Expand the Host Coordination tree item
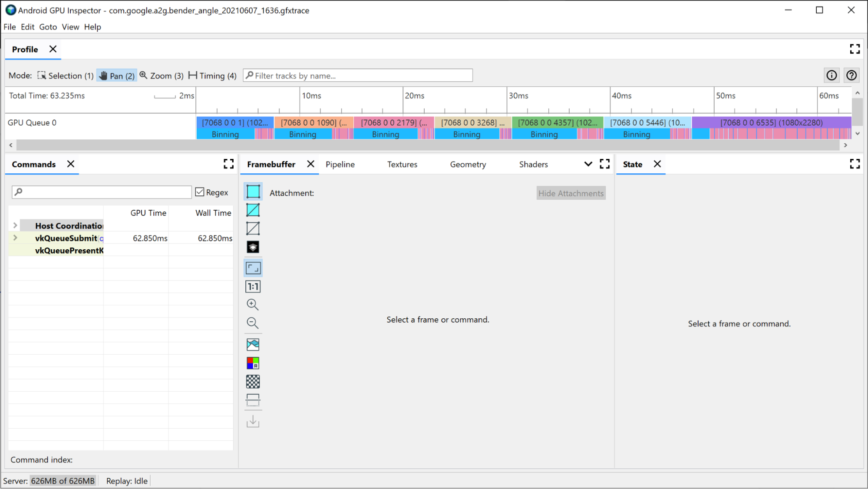This screenshot has width=868, height=489. 15,225
